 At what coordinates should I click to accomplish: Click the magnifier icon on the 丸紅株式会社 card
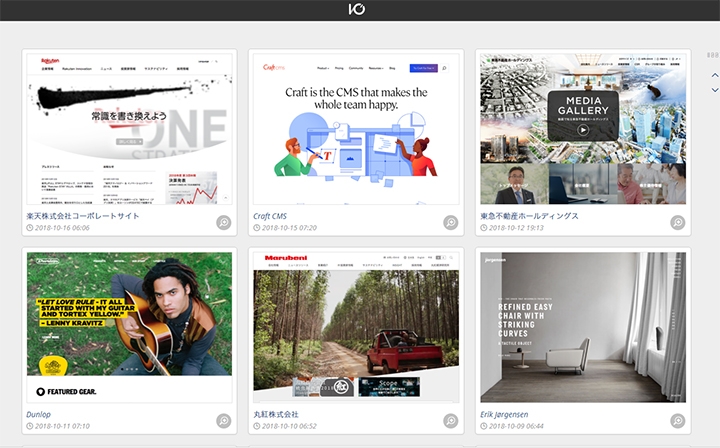click(x=451, y=420)
